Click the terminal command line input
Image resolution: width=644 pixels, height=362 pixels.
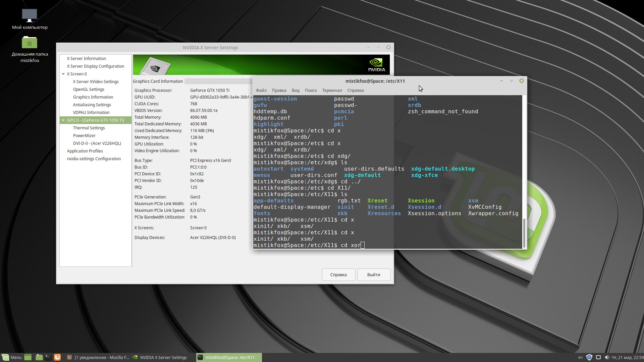coord(387,245)
